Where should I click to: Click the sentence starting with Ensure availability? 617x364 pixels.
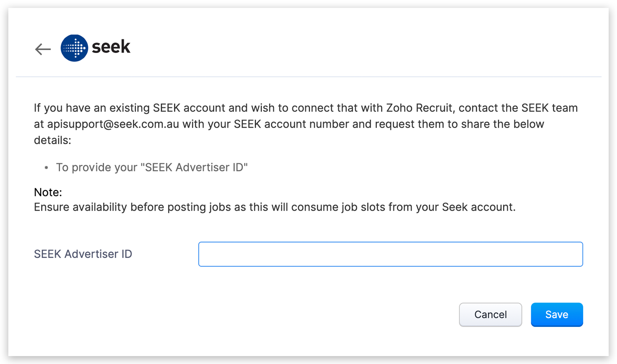[x=274, y=207]
